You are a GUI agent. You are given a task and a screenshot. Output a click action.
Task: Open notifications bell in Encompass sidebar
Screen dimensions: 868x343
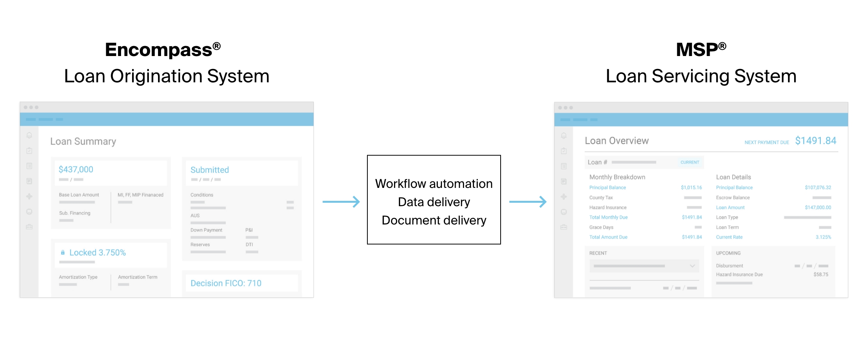click(29, 135)
